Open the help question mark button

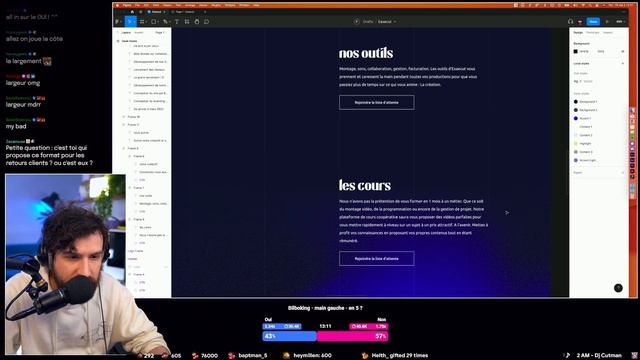click(x=618, y=288)
